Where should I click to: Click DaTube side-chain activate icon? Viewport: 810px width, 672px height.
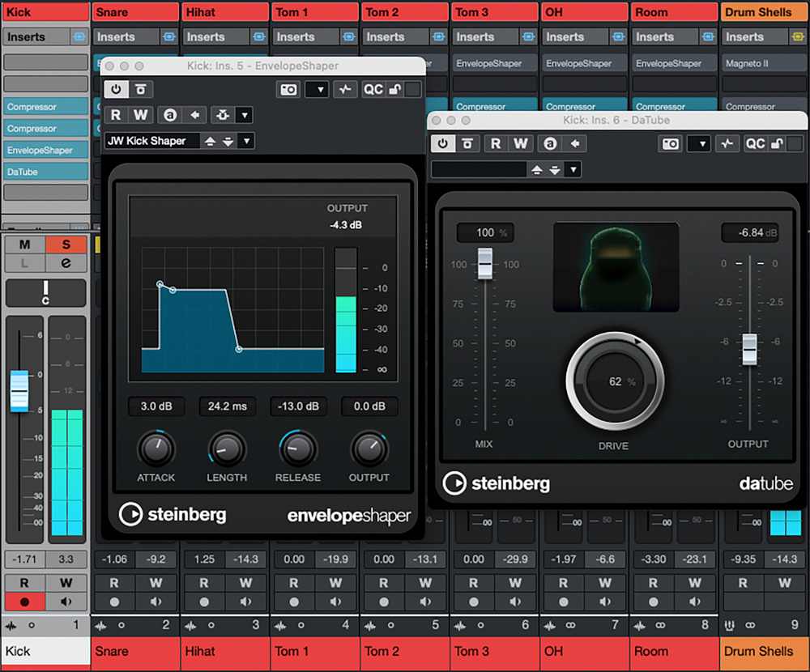[x=727, y=143]
